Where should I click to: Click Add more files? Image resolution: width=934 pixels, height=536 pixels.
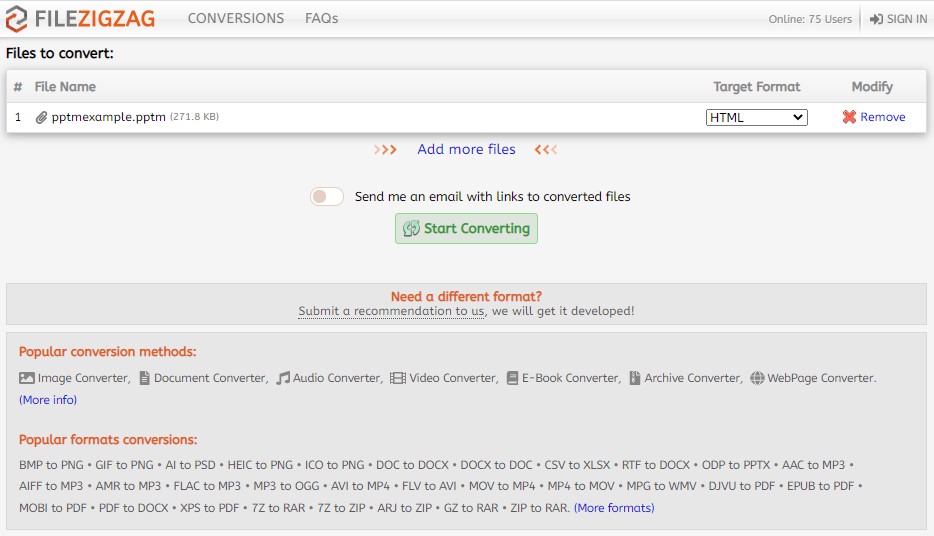(466, 149)
